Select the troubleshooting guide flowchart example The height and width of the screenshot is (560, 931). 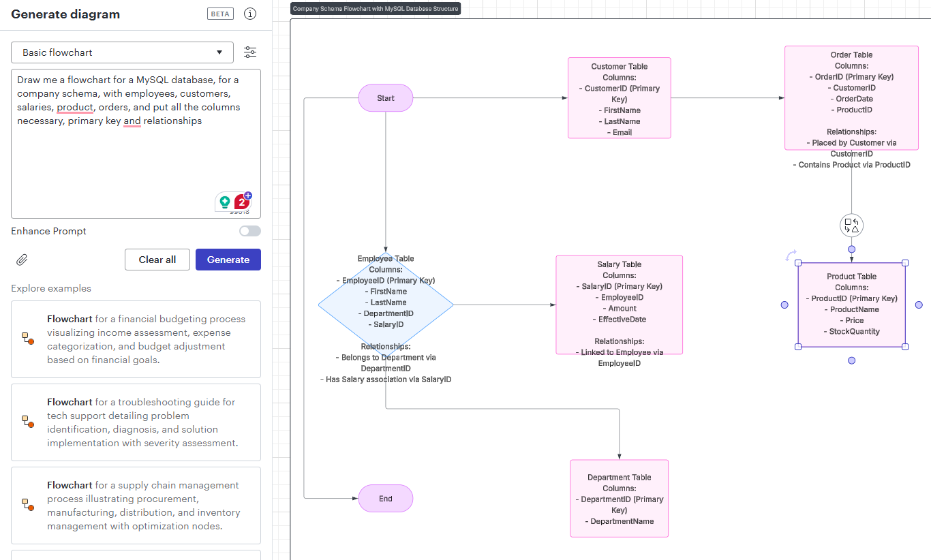click(136, 422)
